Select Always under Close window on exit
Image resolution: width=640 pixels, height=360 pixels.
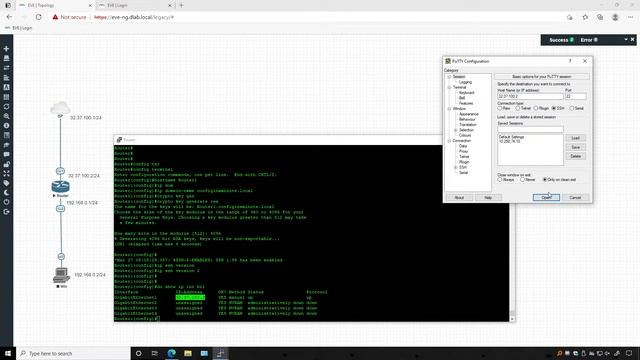click(500, 180)
